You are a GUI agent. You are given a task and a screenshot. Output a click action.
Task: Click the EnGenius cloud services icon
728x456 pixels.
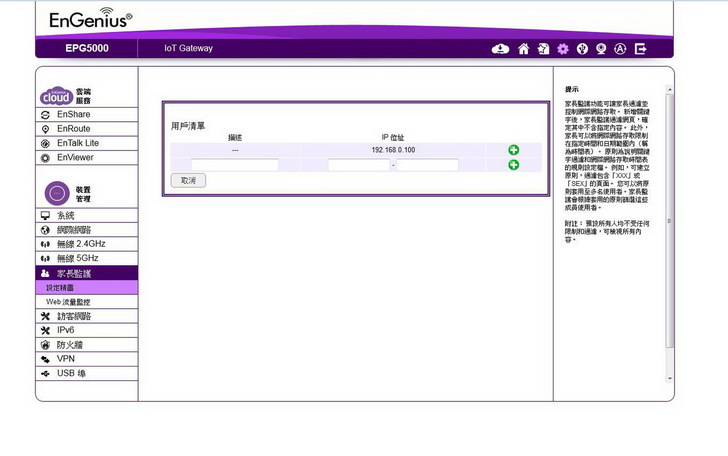pos(56,96)
